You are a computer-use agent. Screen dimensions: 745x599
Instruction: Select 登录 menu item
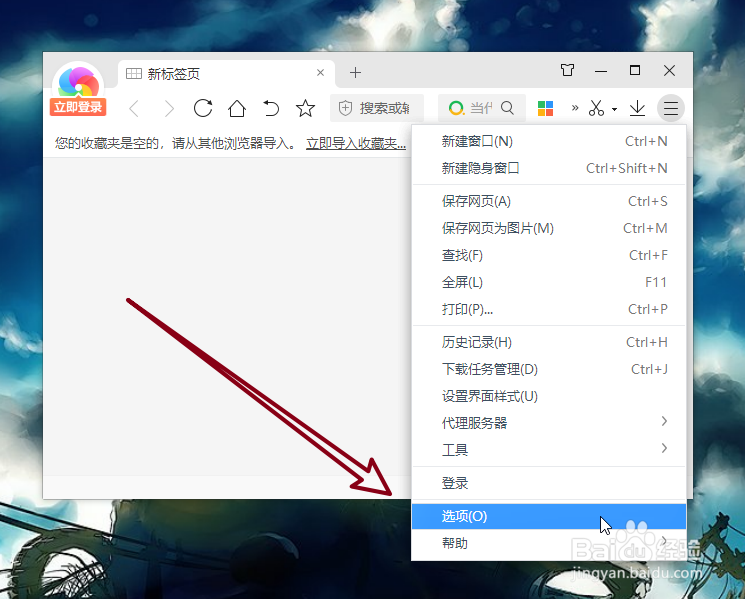549,483
